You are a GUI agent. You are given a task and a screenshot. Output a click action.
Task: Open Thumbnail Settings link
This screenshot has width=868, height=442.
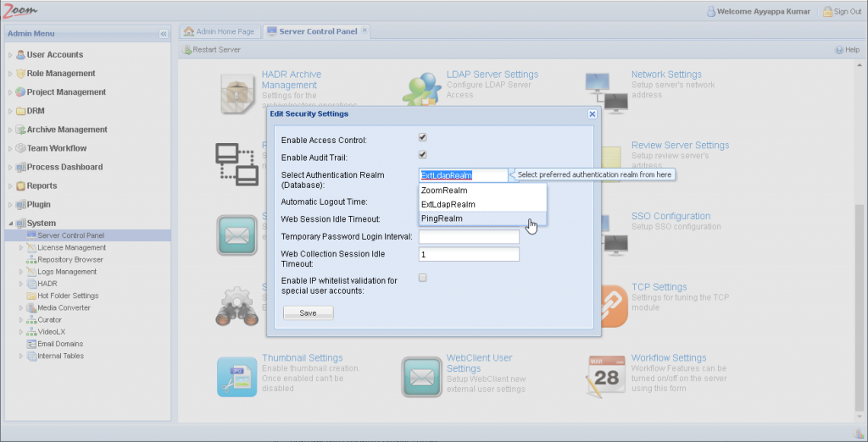point(303,358)
